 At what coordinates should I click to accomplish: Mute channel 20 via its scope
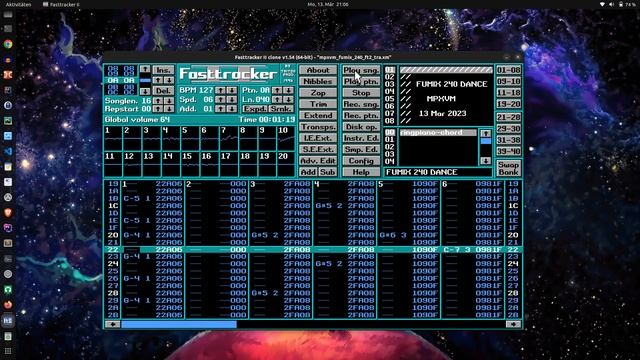[286, 164]
